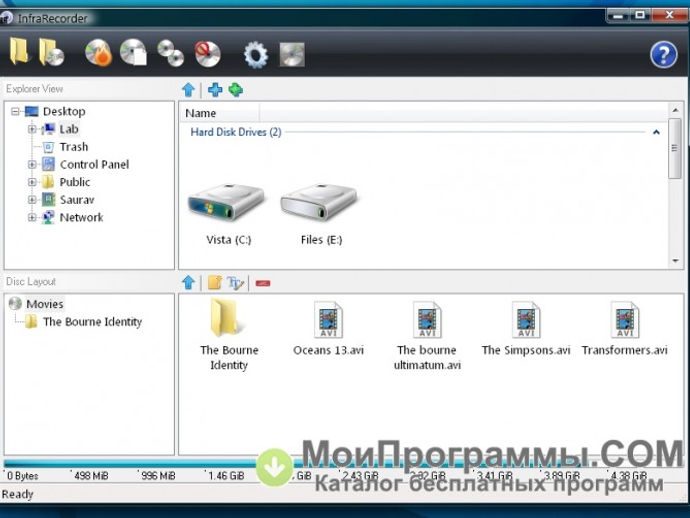Click the Copy Disc two-discs icon

(x=170, y=53)
